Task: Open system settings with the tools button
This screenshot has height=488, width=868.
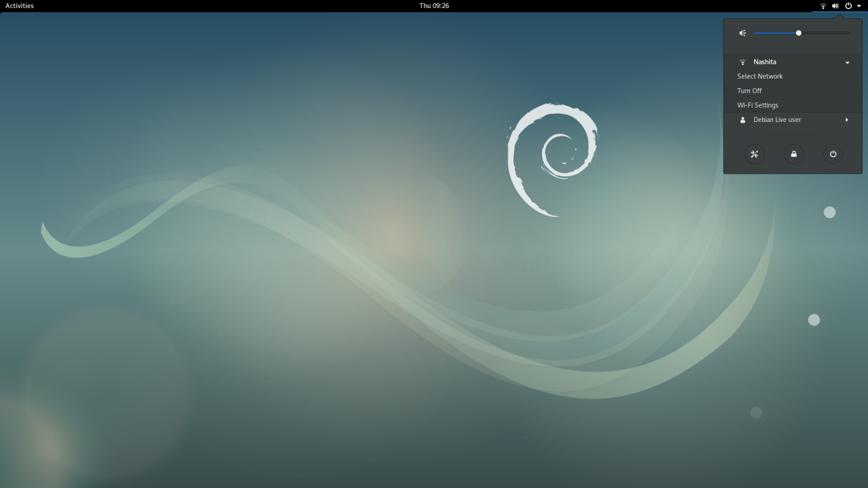Action: 754,154
